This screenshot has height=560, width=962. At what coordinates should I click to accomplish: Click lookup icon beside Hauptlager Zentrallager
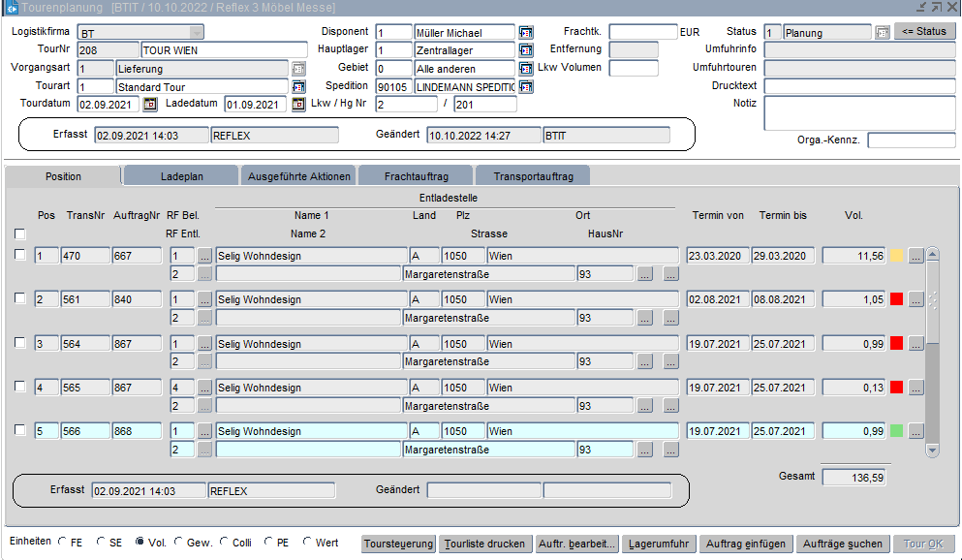click(526, 50)
